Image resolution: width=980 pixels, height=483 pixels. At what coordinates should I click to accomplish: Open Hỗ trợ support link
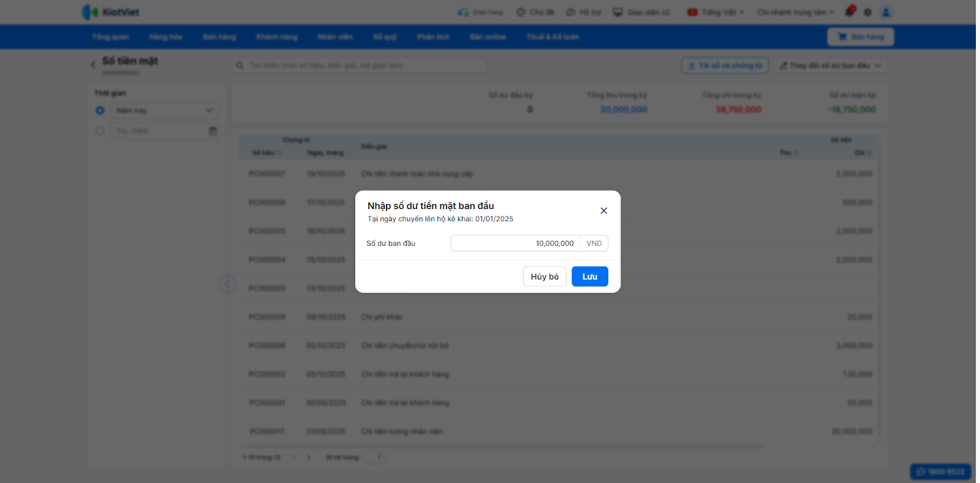[x=584, y=12]
